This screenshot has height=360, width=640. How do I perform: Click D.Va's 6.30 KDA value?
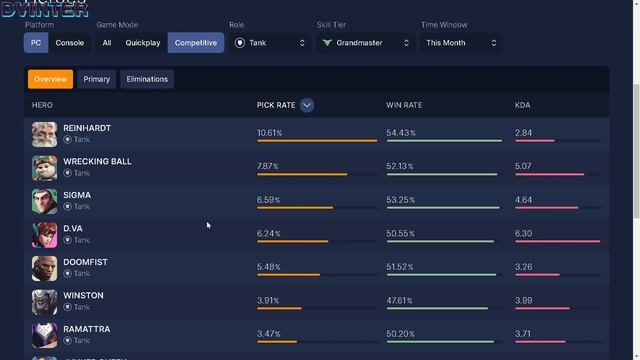pyautogui.click(x=523, y=233)
